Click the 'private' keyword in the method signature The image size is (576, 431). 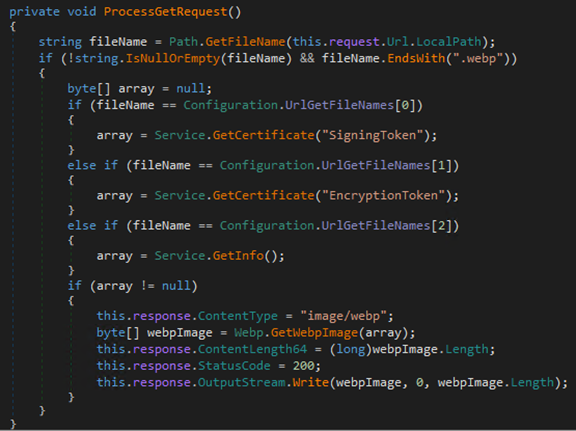click(x=34, y=11)
